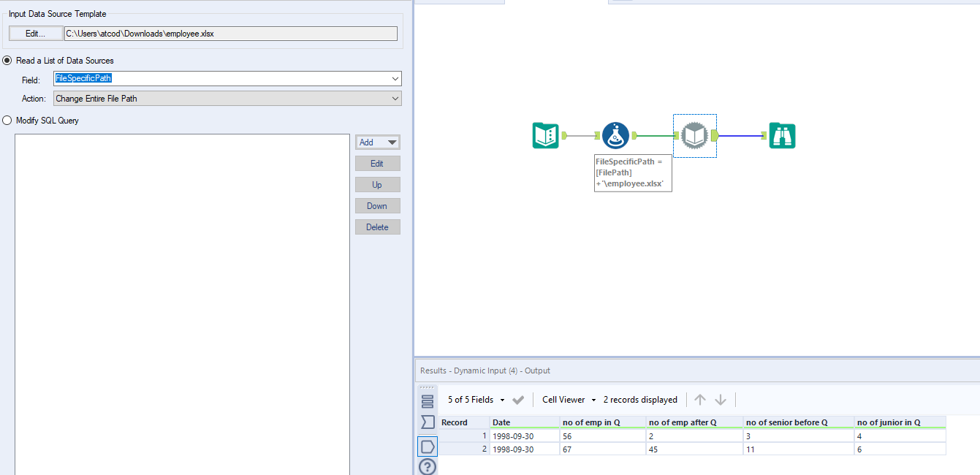Expand the Add dropdown in the SQL section
The height and width of the screenshot is (475, 980).
[378, 142]
